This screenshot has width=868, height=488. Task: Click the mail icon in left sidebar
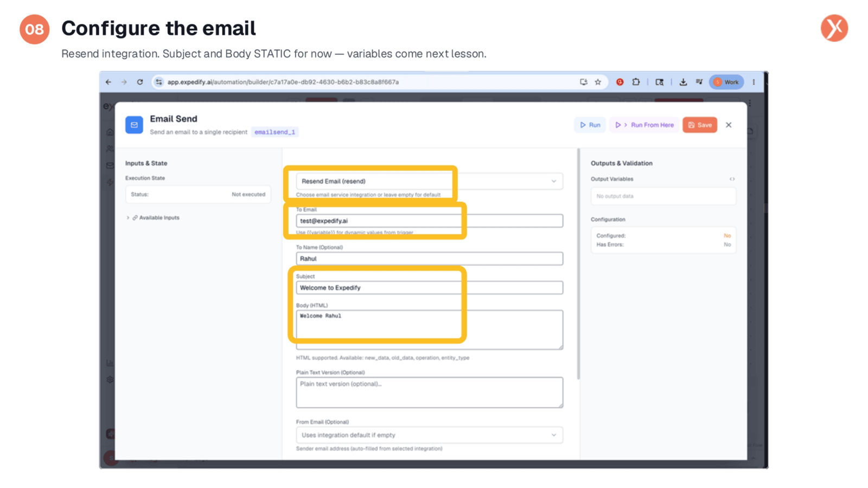tap(110, 165)
